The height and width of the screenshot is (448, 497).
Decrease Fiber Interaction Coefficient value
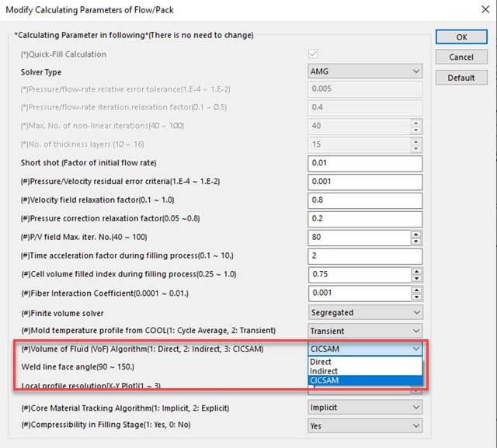(416, 297)
